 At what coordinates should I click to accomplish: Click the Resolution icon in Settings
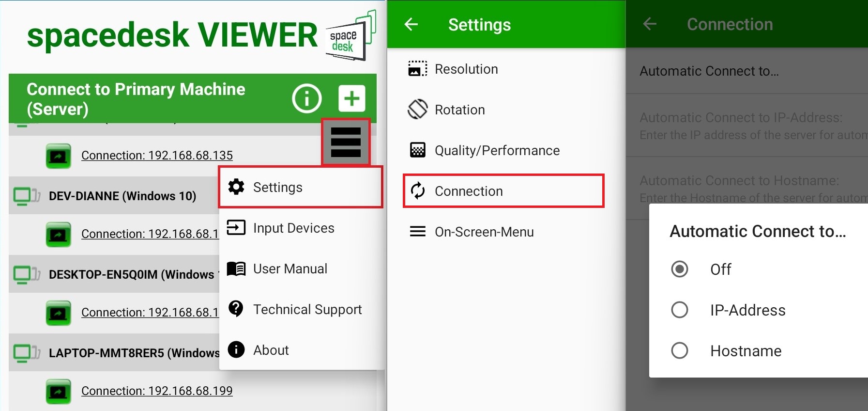click(x=418, y=69)
